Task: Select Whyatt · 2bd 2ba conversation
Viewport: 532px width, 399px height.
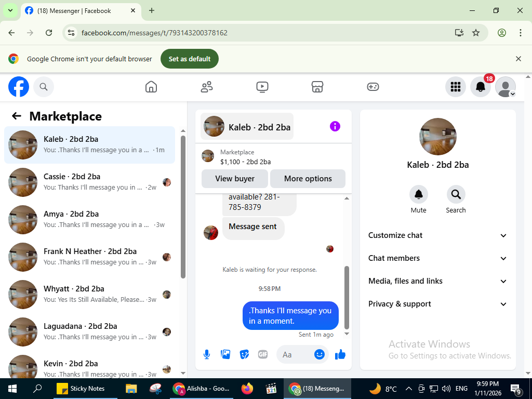Action: 89,294
